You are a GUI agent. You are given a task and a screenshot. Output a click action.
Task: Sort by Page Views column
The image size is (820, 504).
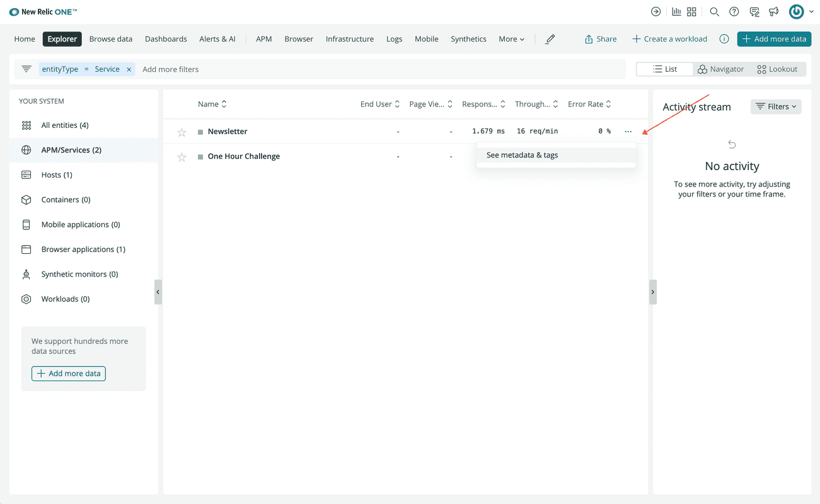[x=431, y=104]
